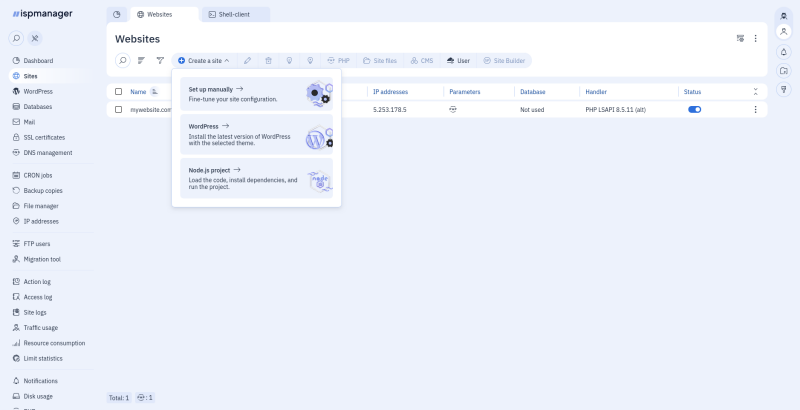Click the CMS toolbar button
800x410 pixels.
click(x=421, y=61)
